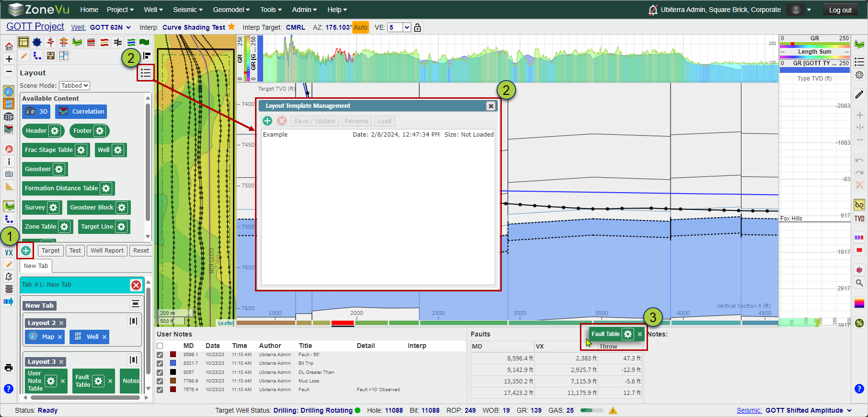
Task: Select the layout panel icon in toolbar
Action: tap(23, 43)
